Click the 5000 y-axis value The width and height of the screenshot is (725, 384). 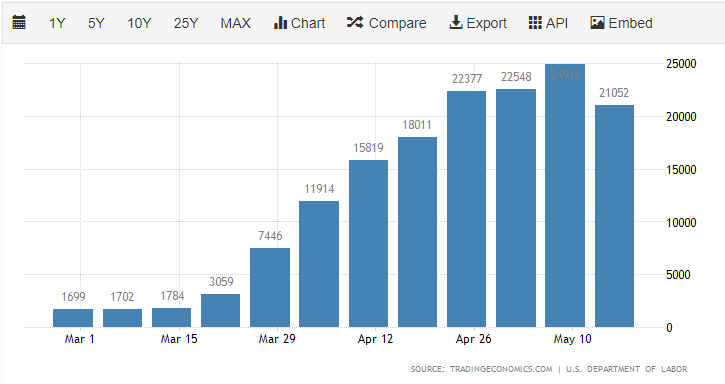pyautogui.click(x=678, y=275)
